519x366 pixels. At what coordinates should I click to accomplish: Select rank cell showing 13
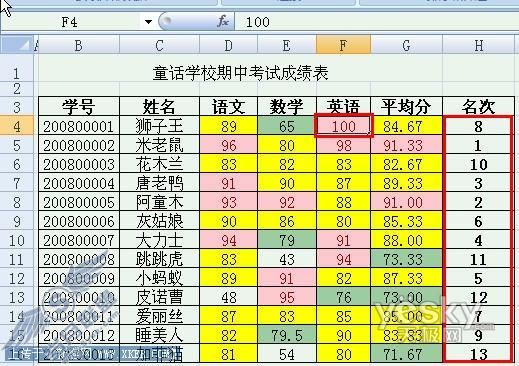(479, 354)
